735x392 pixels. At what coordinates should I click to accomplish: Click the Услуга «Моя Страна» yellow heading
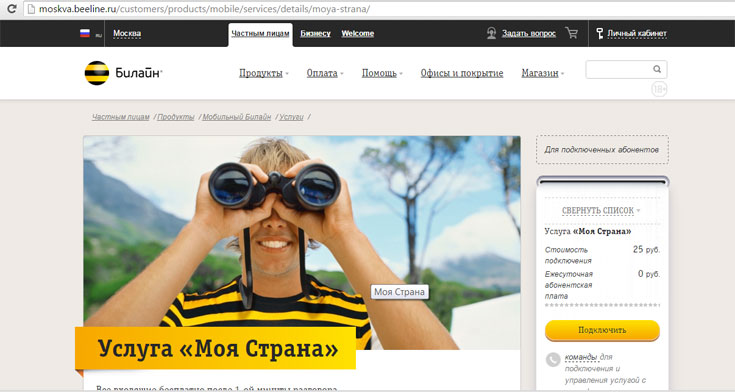tap(216, 348)
